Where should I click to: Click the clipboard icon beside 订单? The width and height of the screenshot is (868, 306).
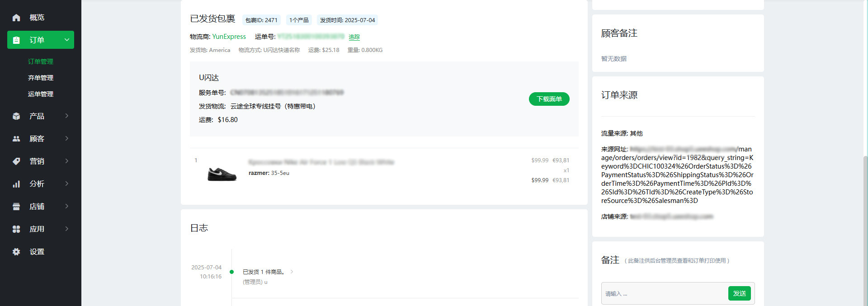16,40
